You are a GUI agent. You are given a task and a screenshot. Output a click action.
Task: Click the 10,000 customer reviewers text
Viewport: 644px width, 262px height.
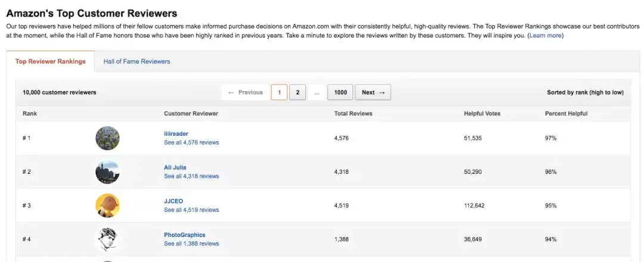click(x=60, y=93)
